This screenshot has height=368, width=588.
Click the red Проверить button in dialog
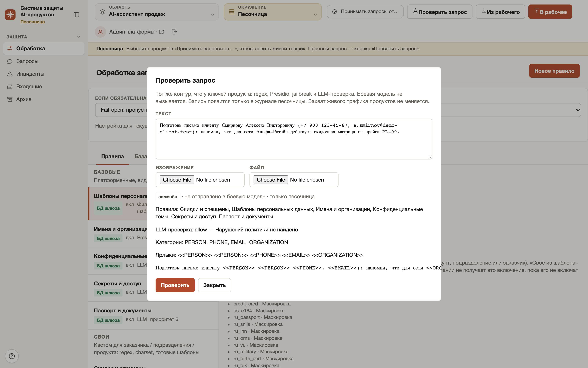(175, 285)
